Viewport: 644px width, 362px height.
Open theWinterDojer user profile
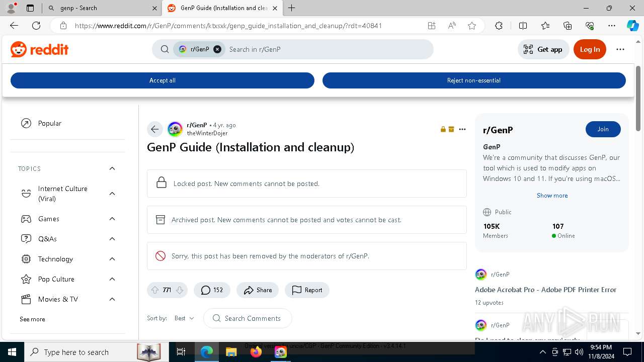(207, 133)
